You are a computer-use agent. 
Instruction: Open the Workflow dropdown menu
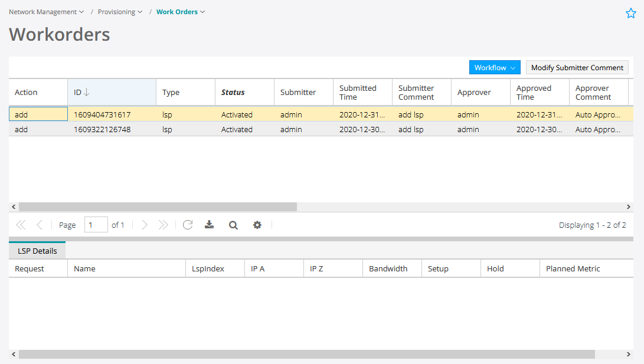coord(495,67)
